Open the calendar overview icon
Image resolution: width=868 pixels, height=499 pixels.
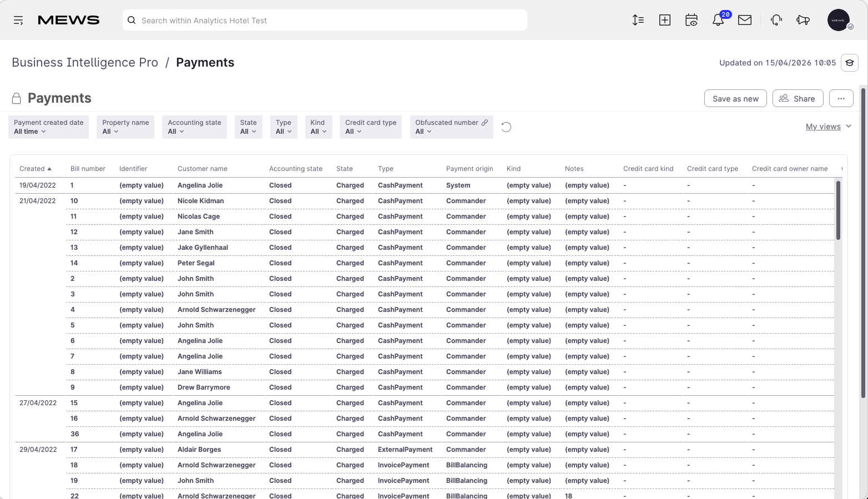[692, 21]
